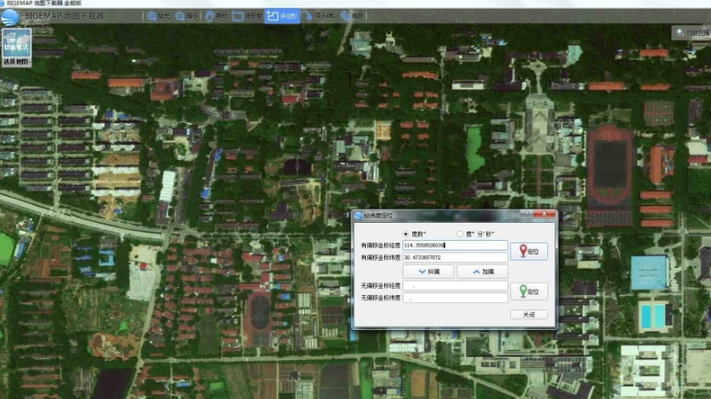The width and height of the screenshot is (711, 399).
Task: Activate the hand pan tool in toolbar
Action: click(x=215, y=16)
